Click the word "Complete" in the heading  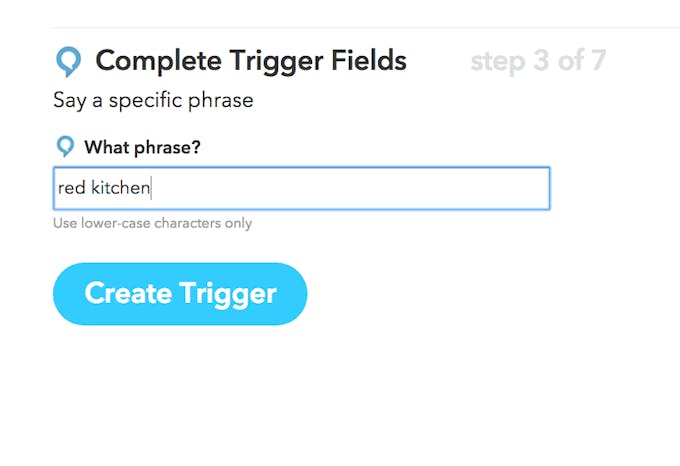(x=158, y=61)
